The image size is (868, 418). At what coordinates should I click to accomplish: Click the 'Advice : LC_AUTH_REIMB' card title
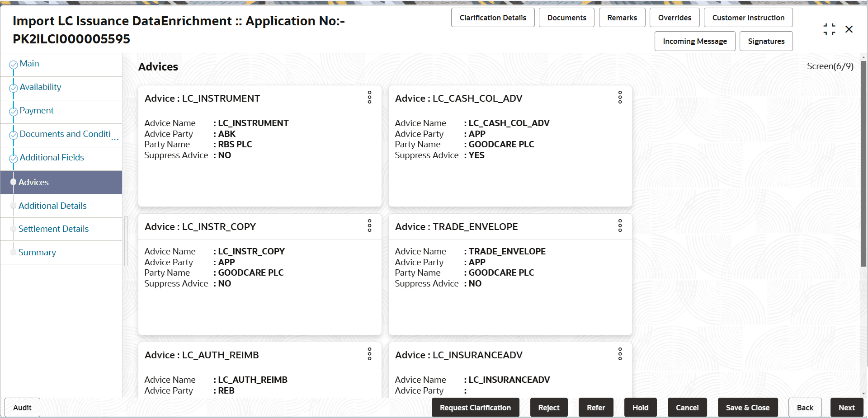202,355
